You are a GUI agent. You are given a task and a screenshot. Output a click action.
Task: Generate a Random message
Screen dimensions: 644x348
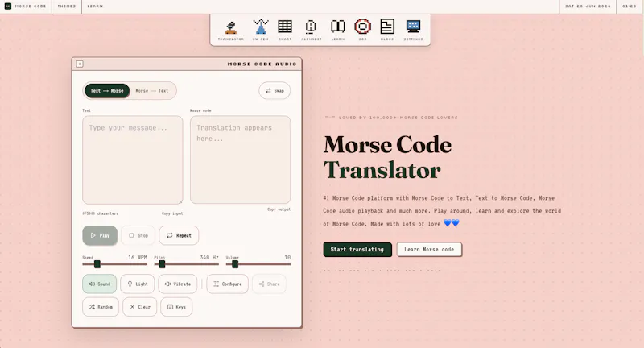(x=101, y=307)
